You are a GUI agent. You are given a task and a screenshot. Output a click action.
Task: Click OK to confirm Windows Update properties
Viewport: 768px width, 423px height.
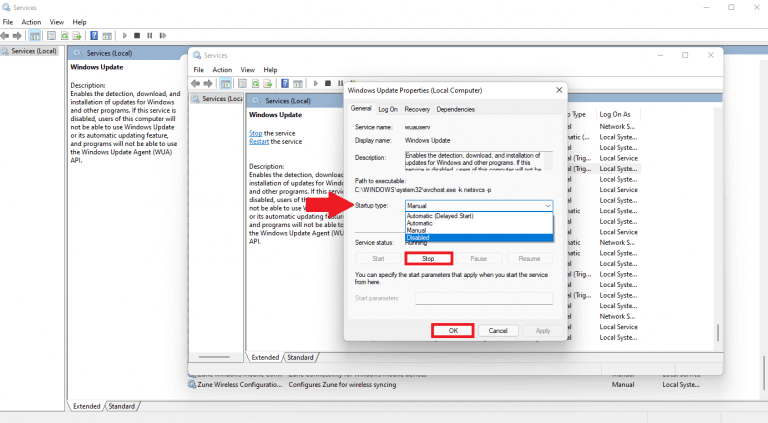(x=453, y=330)
